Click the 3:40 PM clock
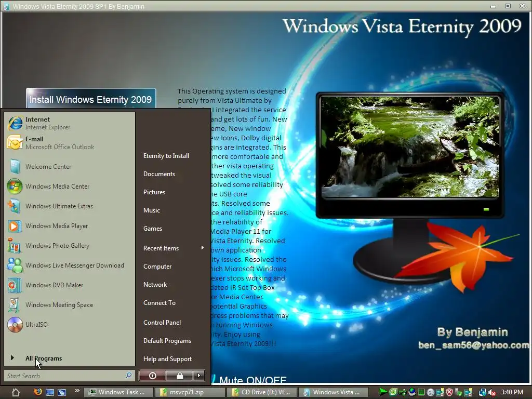 [512, 392]
